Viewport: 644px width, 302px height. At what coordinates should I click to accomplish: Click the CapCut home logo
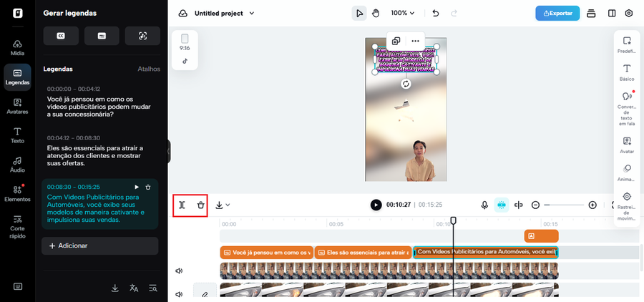tap(18, 13)
